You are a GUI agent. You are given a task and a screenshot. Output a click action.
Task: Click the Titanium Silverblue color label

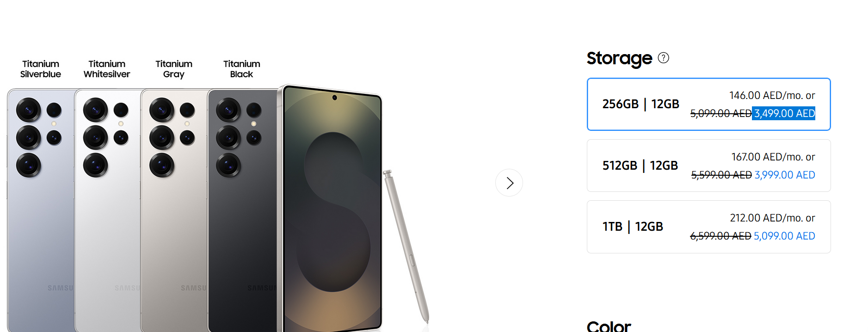click(x=41, y=69)
